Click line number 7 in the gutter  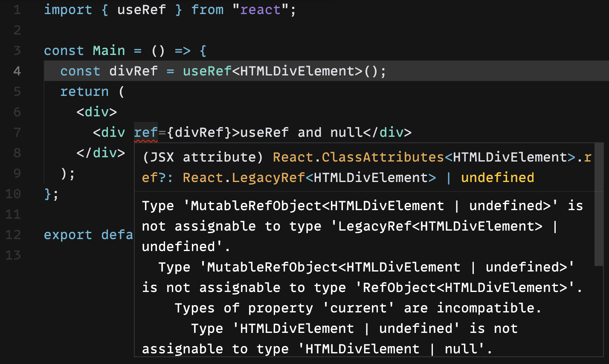click(17, 133)
